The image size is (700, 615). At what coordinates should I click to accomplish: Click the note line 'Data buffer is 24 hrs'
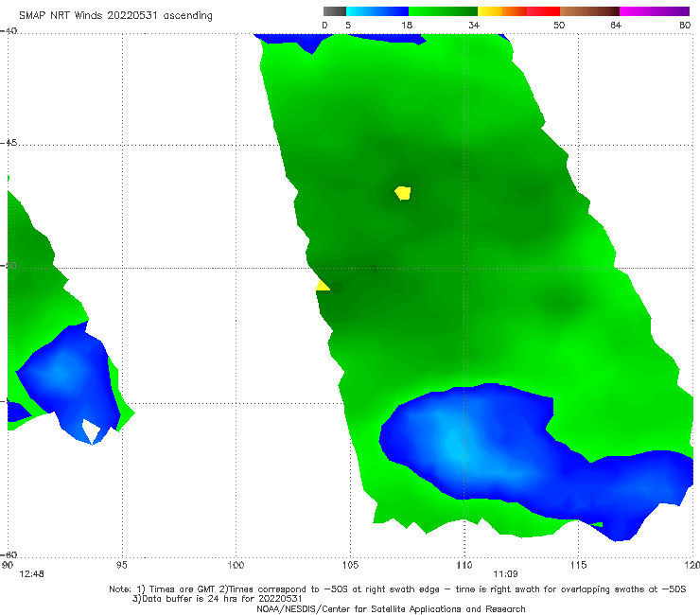(x=218, y=599)
